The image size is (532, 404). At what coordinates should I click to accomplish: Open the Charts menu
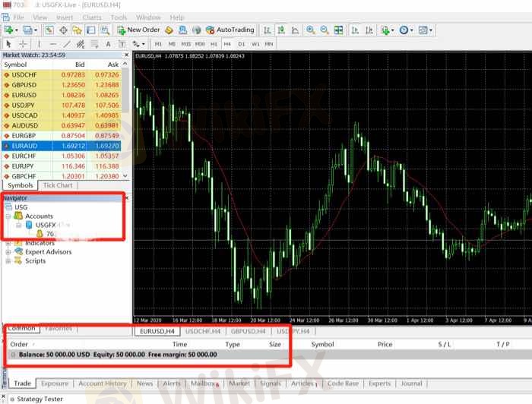[x=92, y=17]
